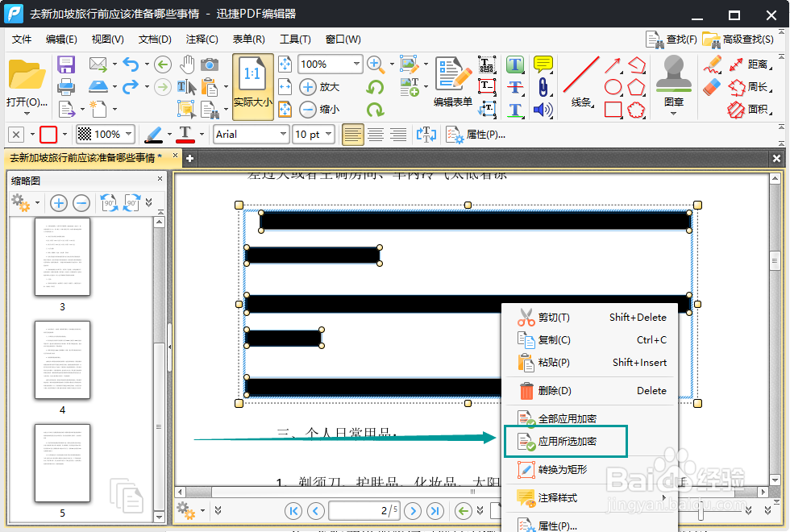The height and width of the screenshot is (532, 790).
Task: Click the attachment paperclip icon
Action: point(543,87)
